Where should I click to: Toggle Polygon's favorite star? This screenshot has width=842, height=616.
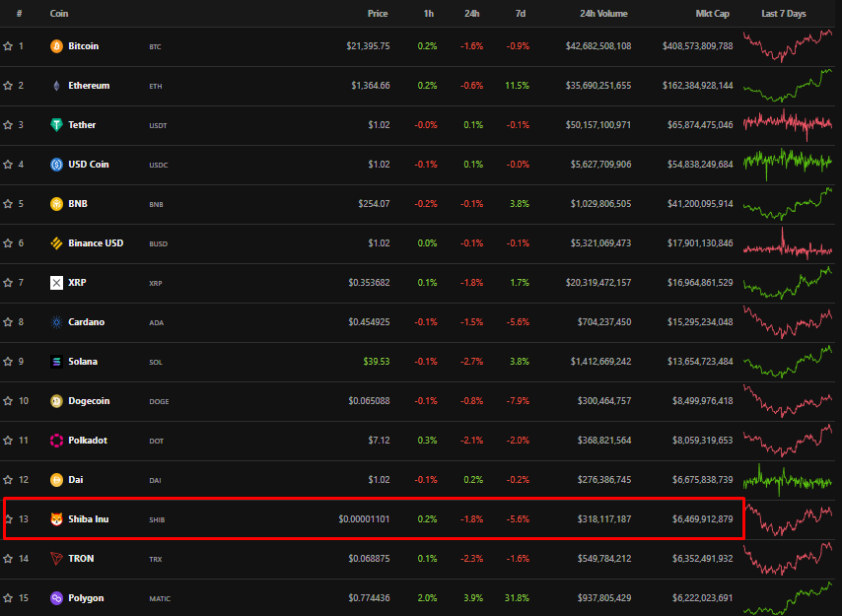click(x=8, y=597)
